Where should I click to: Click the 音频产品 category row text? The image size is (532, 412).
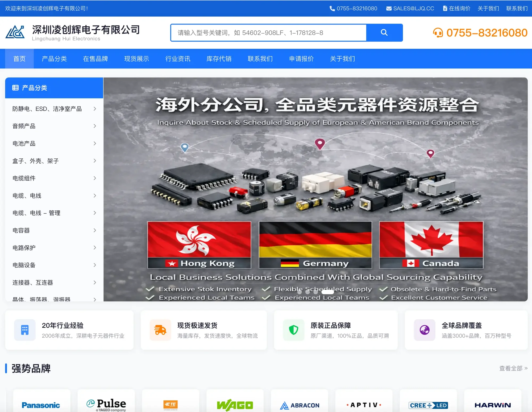[x=24, y=126]
